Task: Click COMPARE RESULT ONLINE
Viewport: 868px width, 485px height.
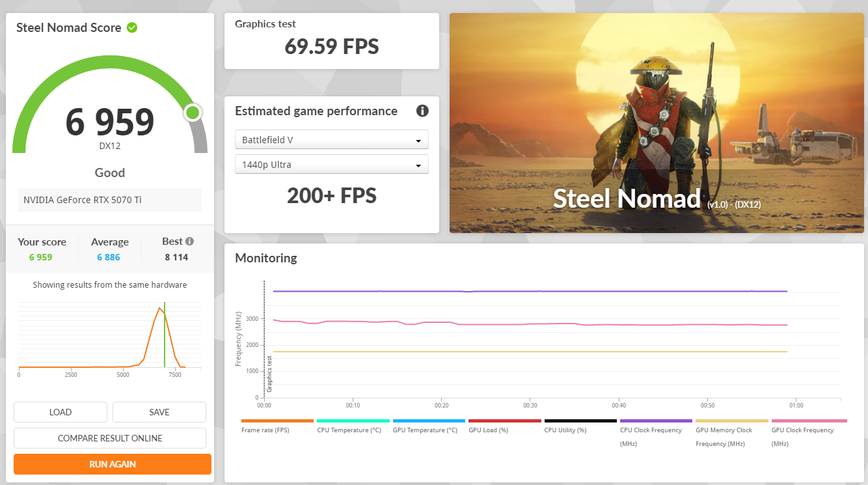Action: point(110,438)
